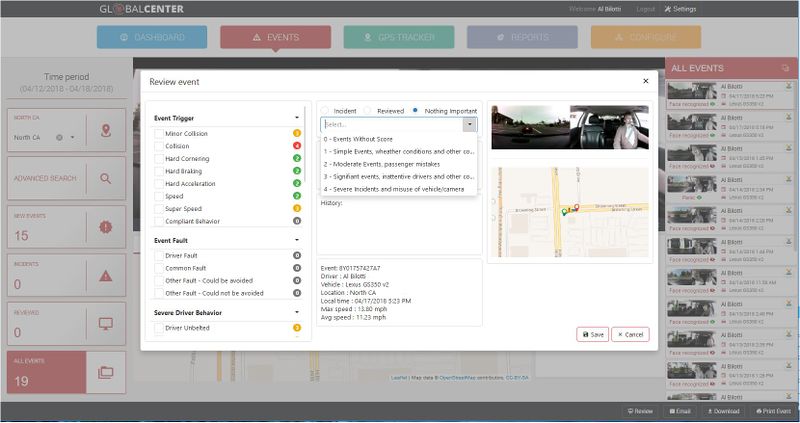Click the New Events alert icon
The image size is (800, 423).
point(106,226)
